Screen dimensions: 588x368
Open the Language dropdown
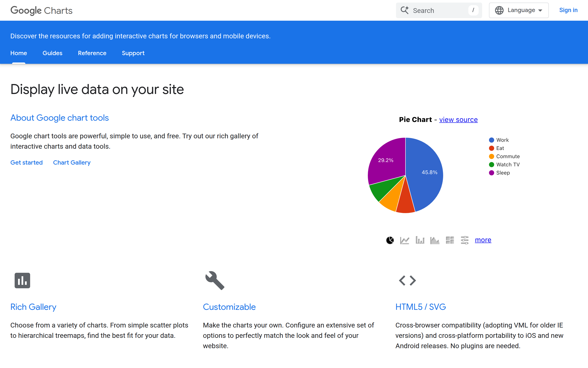[519, 10]
